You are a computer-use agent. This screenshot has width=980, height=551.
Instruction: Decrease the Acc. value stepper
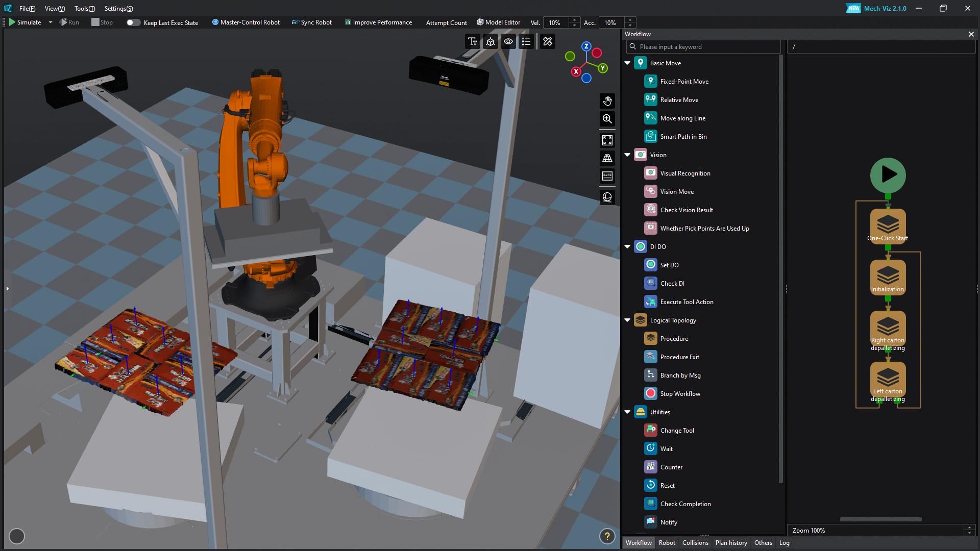(630, 26)
